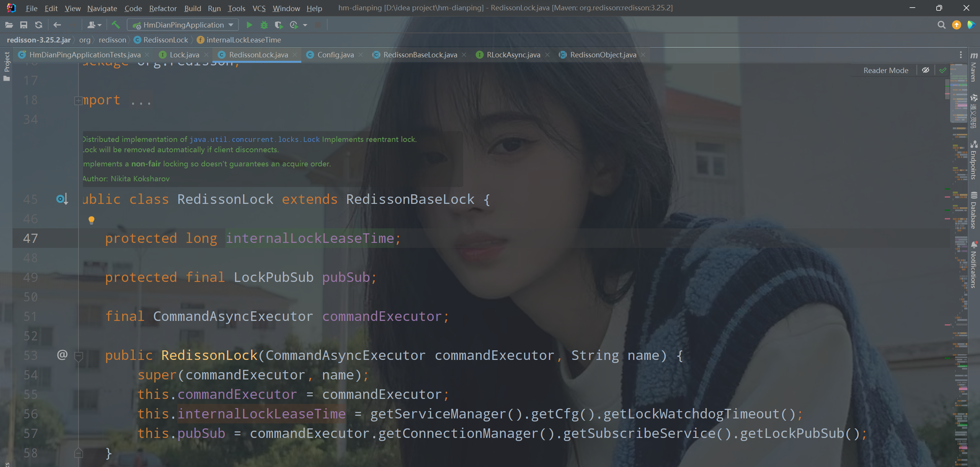Expand the folded import statements
Image resolution: width=980 pixels, height=467 pixels.
pyautogui.click(x=78, y=101)
